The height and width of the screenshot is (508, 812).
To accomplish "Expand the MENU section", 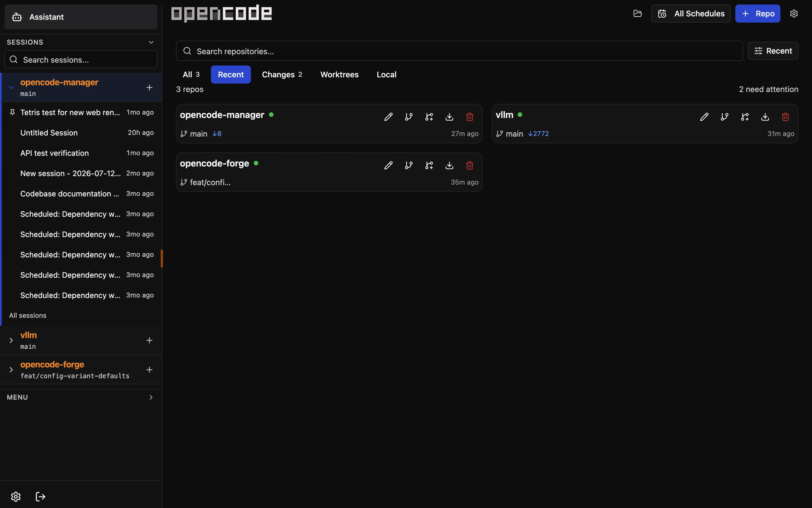I will [x=81, y=397].
